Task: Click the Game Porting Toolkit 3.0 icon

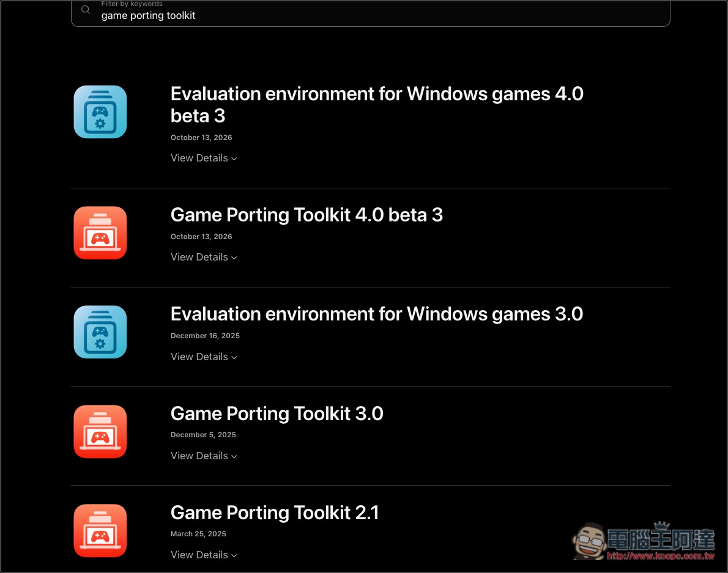Action: 100,432
